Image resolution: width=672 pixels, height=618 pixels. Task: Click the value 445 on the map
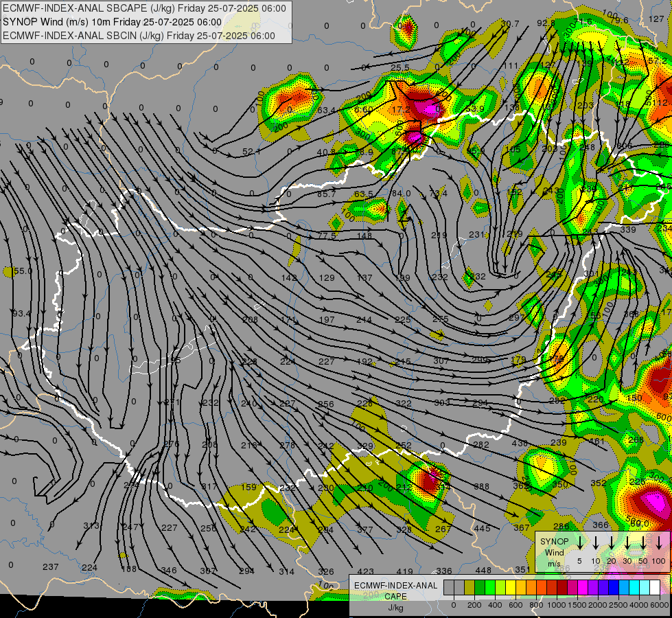pos(482,528)
